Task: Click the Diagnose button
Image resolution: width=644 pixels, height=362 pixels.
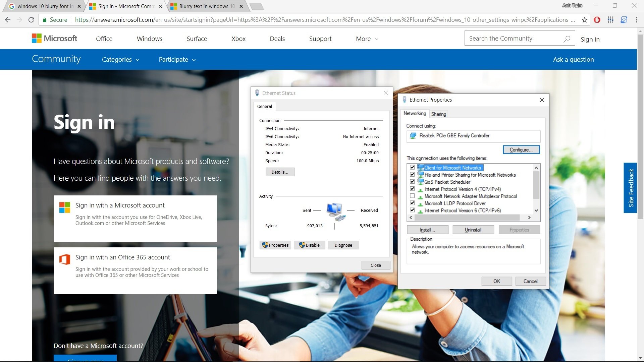Action: coord(343,245)
